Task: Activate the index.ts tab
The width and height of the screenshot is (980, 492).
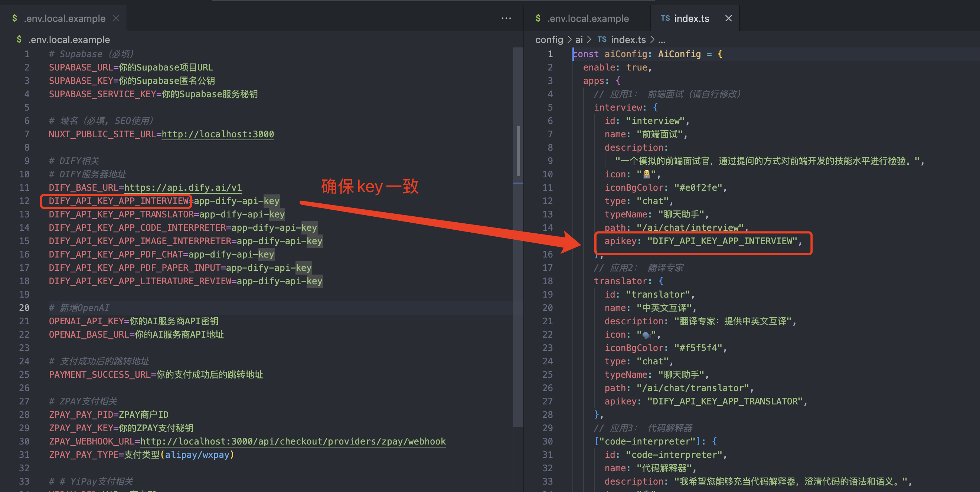Action: [x=691, y=18]
